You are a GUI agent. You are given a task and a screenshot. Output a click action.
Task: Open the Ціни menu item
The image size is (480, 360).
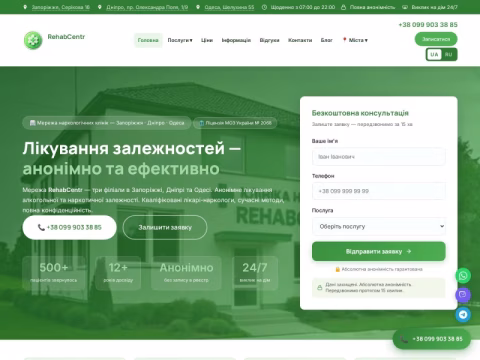207,40
